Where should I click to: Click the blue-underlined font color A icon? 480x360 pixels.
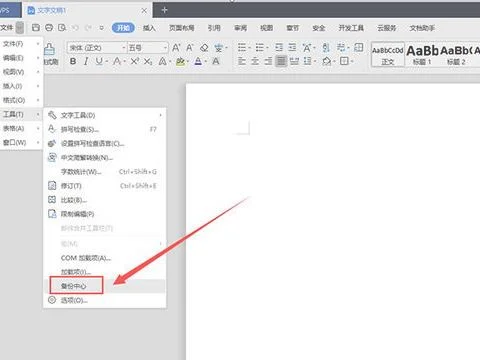[198, 61]
